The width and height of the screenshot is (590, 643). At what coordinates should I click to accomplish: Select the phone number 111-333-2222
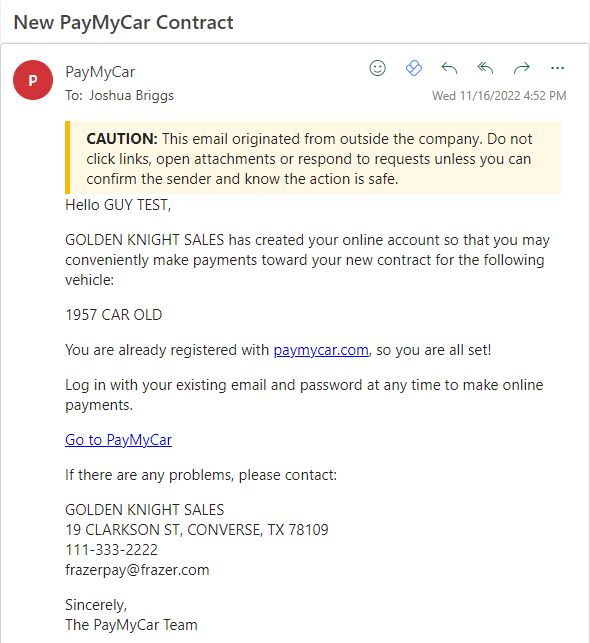tap(111, 550)
